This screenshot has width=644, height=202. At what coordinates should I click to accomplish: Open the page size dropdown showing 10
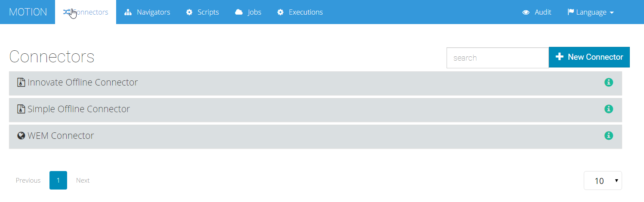tap(603, 181)
